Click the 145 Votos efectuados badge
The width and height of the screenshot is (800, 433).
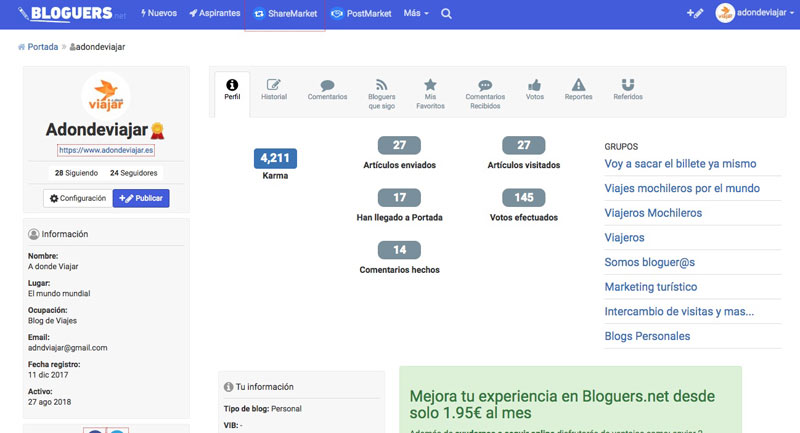coord(524,197)
